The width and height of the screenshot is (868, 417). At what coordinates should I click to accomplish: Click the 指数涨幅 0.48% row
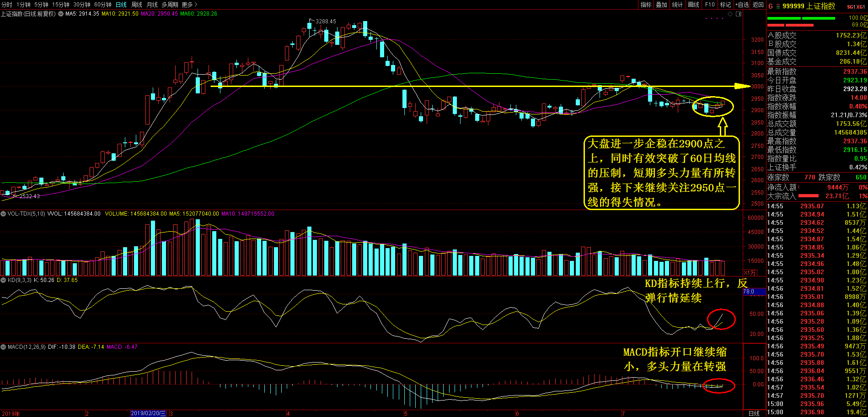pyautogui.click(x=817, y=106)
